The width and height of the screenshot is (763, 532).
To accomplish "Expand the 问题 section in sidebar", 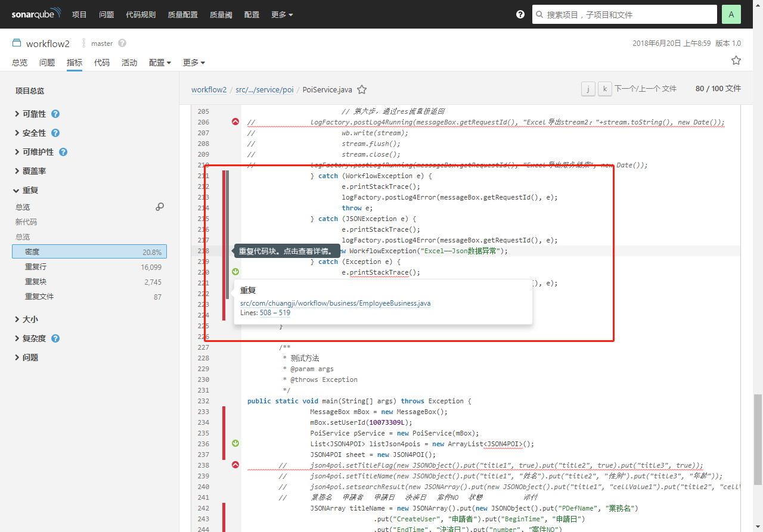I will pyautogui.click(x=26, y=357).
